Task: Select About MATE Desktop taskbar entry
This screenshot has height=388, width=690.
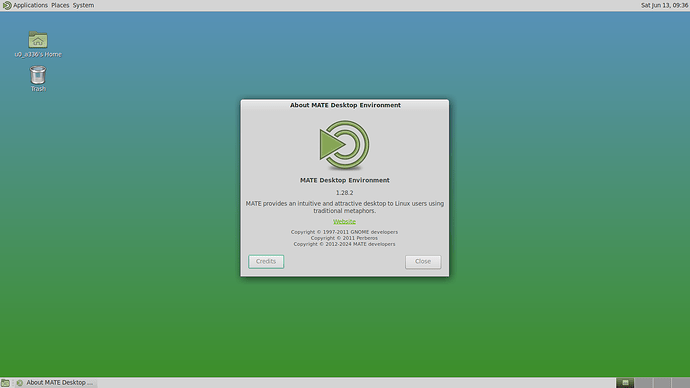Action: coord(55,383)
